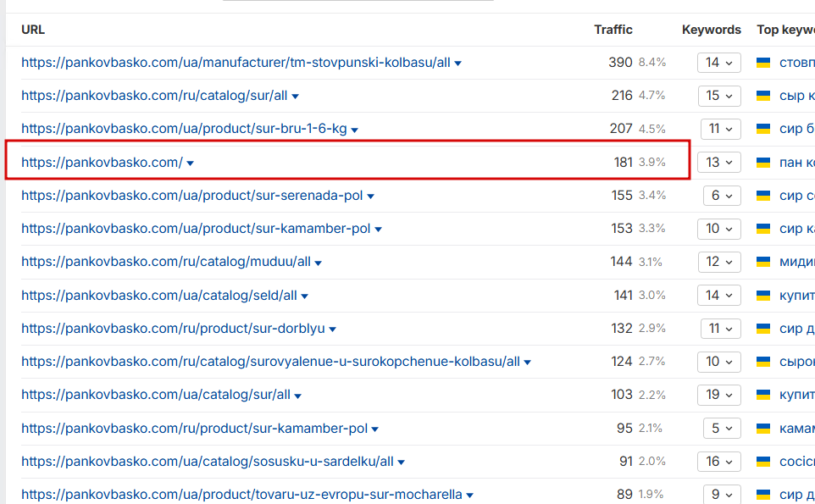Open the tm-stovpunski-kolbasu manufacturer URL
815x504 pixels.
tap(236, 63)
